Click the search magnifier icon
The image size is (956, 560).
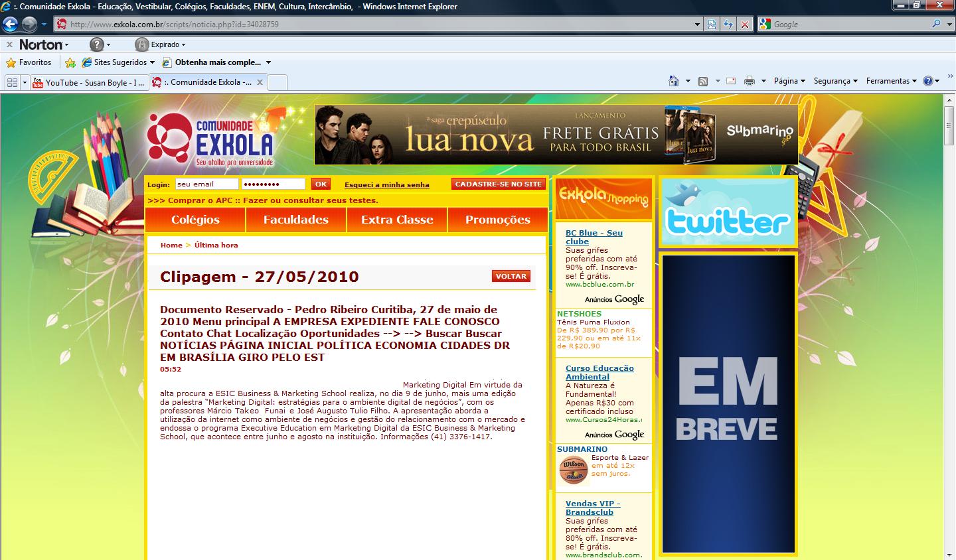pos(936,25)
